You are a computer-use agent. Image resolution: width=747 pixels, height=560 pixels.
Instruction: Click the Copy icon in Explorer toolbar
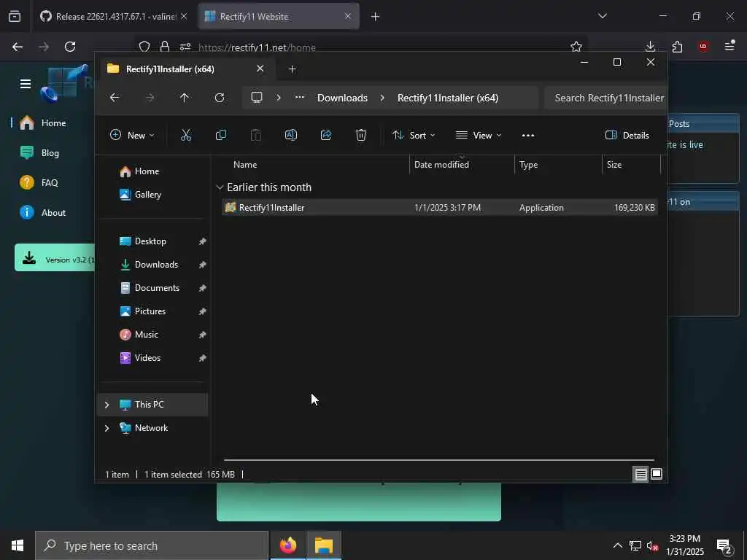pos(220,135)
